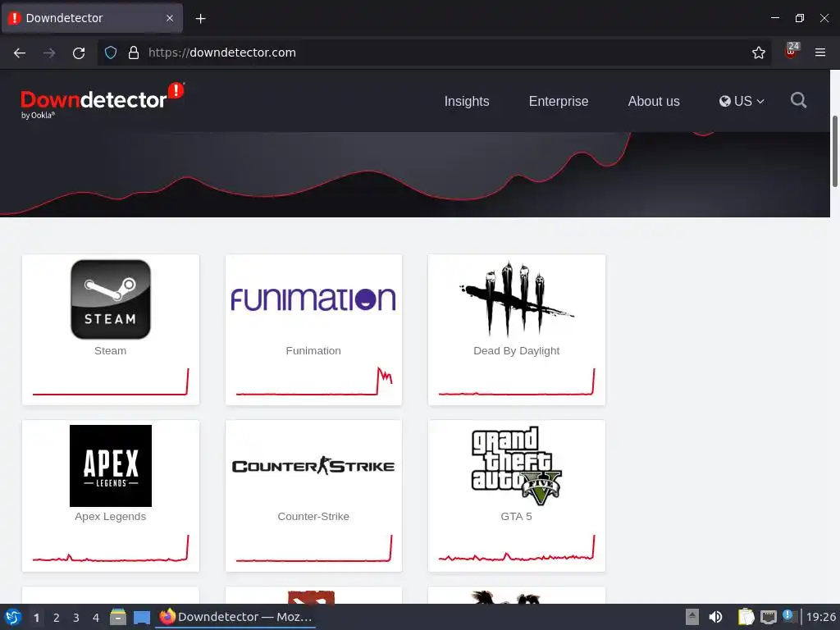Image resolution: width=840 pixels, height=630 pixels.
Task: Click the Funimation logo image
Action: pos(313,299)
